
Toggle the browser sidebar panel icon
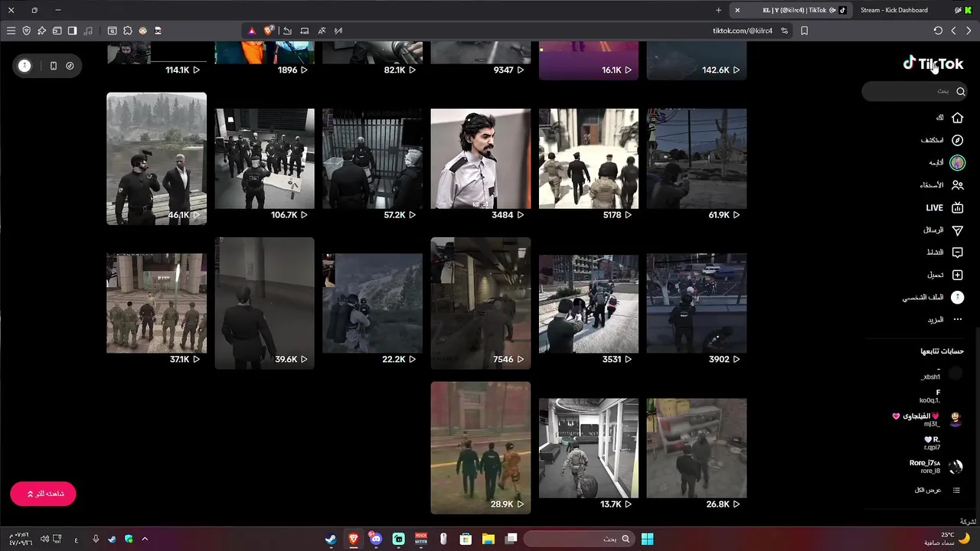pyautogui.click(x=72, y=31)
